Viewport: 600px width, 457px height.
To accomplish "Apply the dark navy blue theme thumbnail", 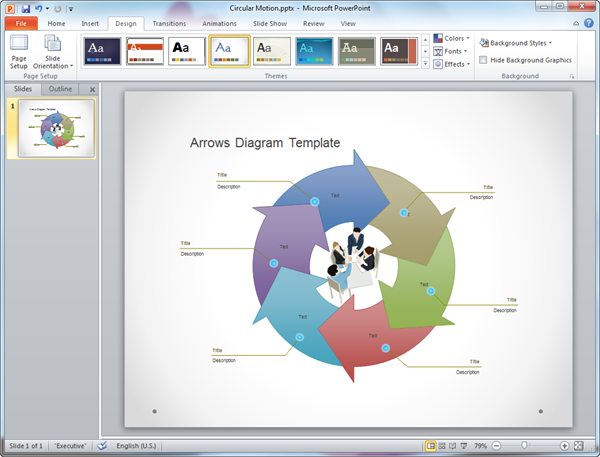I will (x=102, y=51).
